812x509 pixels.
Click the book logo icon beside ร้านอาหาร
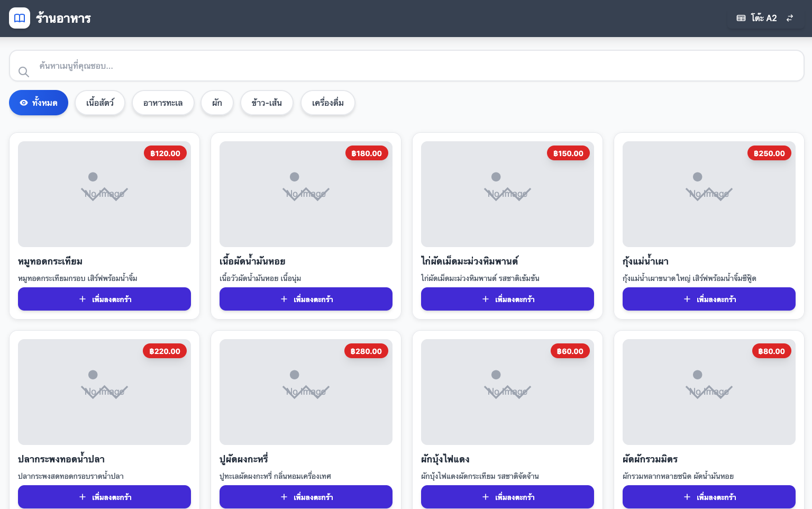(x=20, y=18)
